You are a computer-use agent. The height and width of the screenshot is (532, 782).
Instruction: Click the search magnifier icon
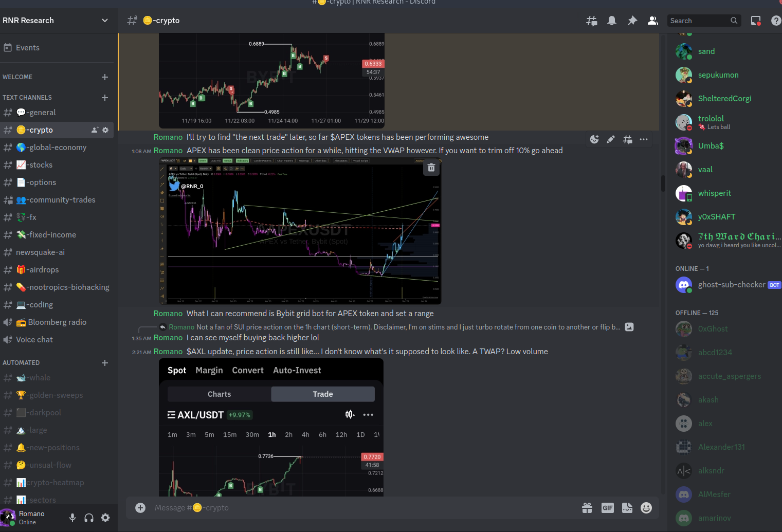point(734,21)
